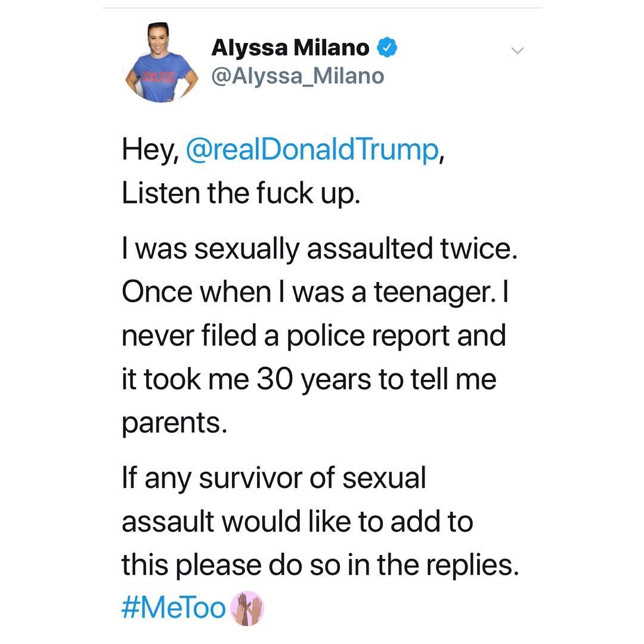Click the line "never filed a police report and"
The image size is (644, 644).
click(x=314, y=335)
